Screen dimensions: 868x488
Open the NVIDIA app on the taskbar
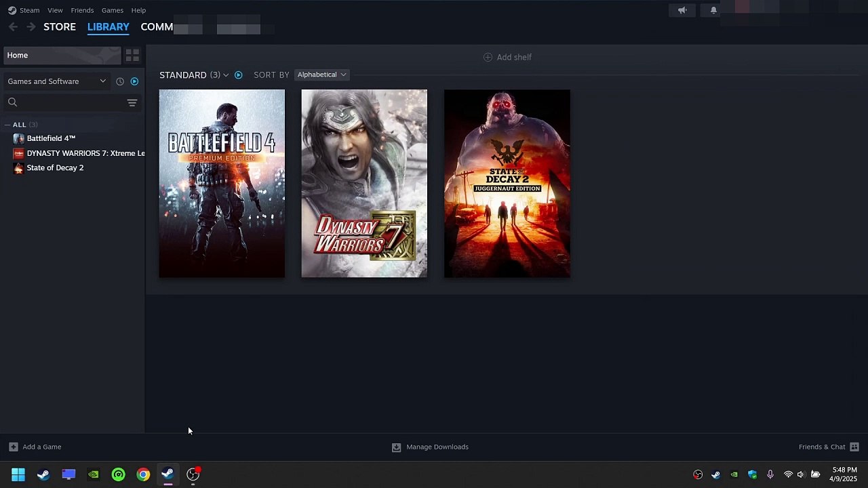point(94,474)
